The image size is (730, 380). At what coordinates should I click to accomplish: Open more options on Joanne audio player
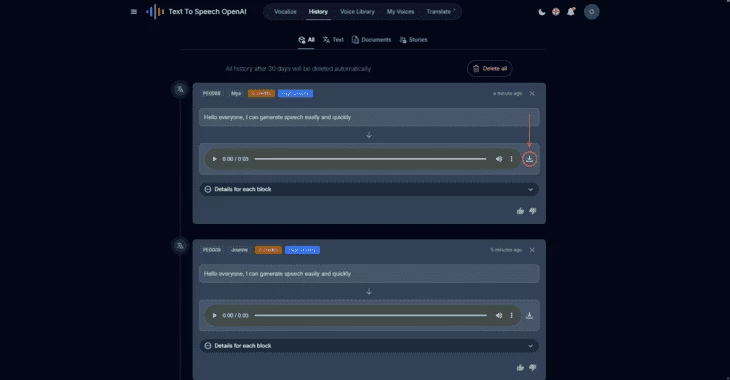click(511, 315)
